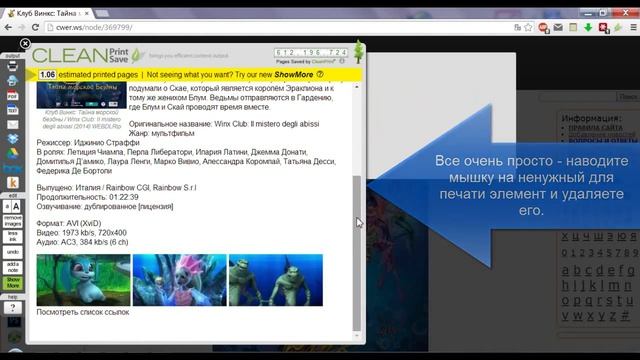Screen dimensions: 640x360
Task: Click letter 'z' in the background page alphabet index
Action: pyautogui.click(x=613, y=316)
